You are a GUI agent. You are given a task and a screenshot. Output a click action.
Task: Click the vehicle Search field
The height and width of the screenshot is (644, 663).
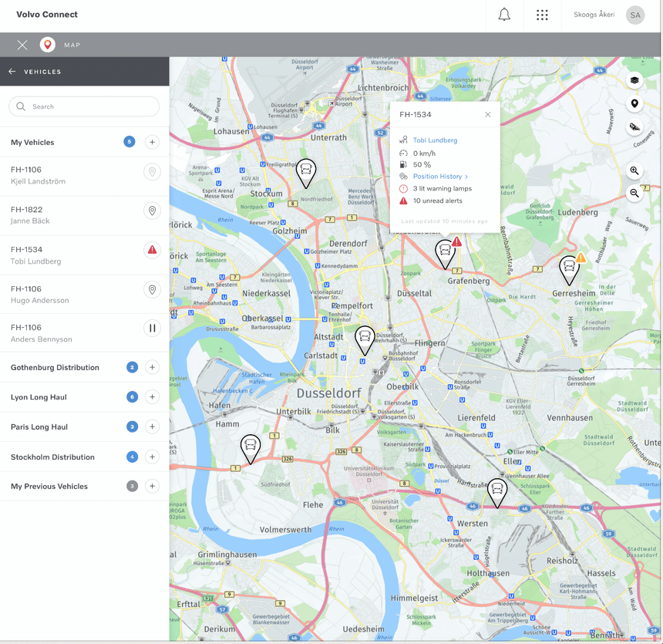(84, 106)
